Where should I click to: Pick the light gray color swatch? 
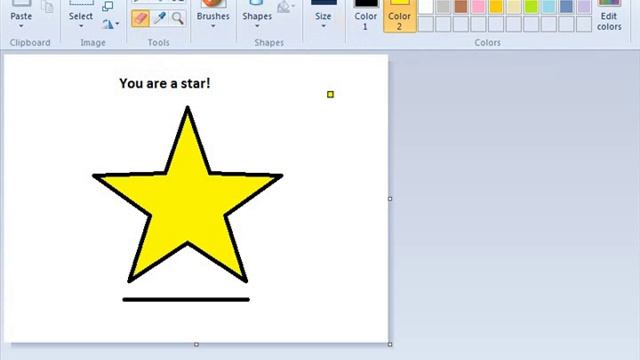pos(443,7)
